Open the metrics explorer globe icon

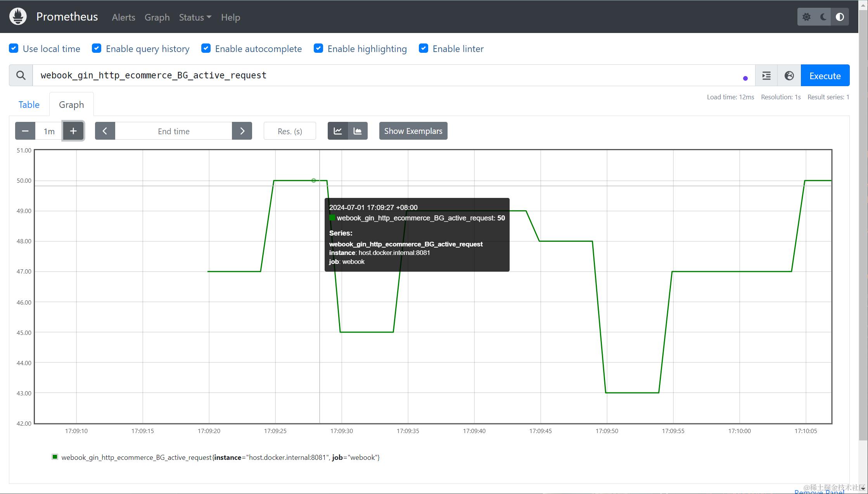pos(789,76)
